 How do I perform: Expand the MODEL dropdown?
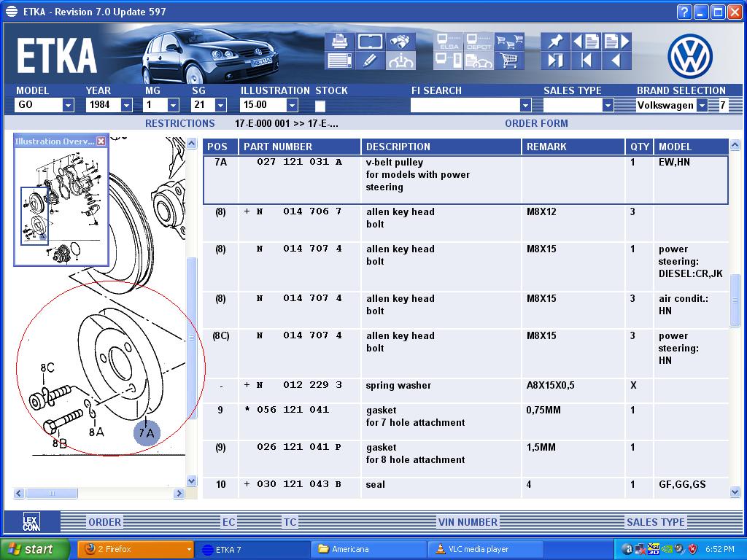pos(68,106)
